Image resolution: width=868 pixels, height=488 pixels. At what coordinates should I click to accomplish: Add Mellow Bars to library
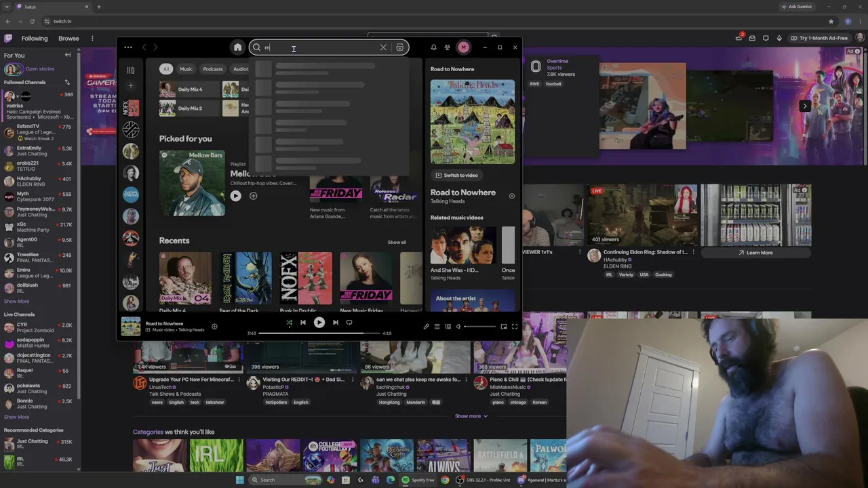click(x=253, y=196)
